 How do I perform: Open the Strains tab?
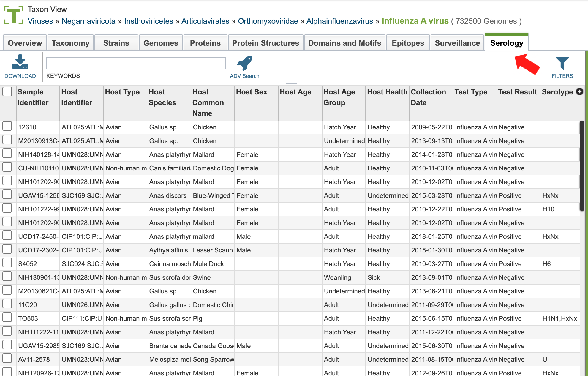[x=116, y=43]
